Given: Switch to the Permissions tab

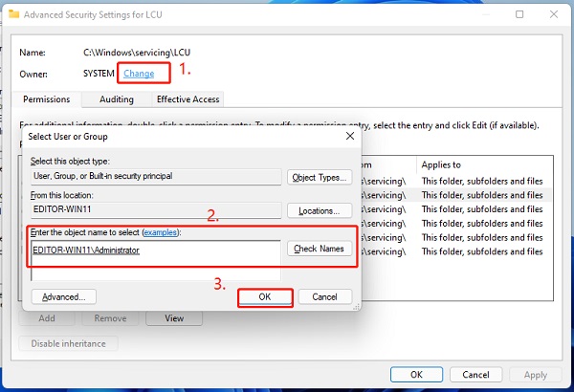Looking at the screenshot, I should point(47,99).
